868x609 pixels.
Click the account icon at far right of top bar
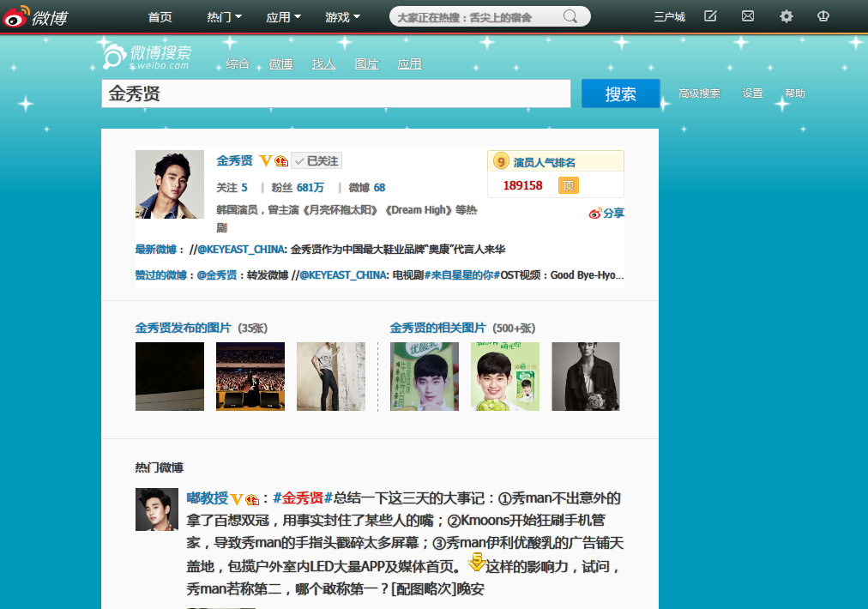click(823, 16)
